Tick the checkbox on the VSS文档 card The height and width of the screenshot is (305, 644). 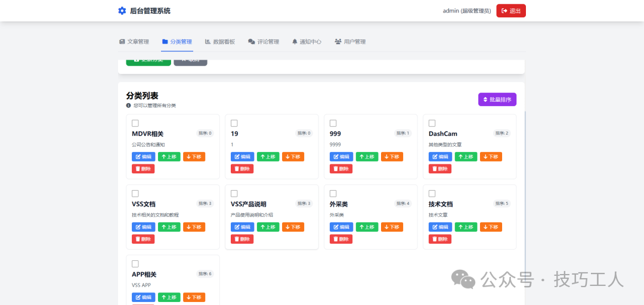click(135, 194)
